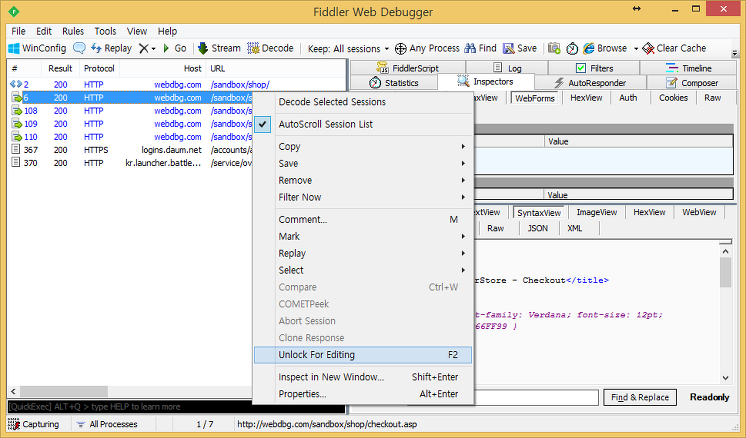746x438 pixels.
Task: Select the request HexView inspector tab
Action: coord(586,97)
